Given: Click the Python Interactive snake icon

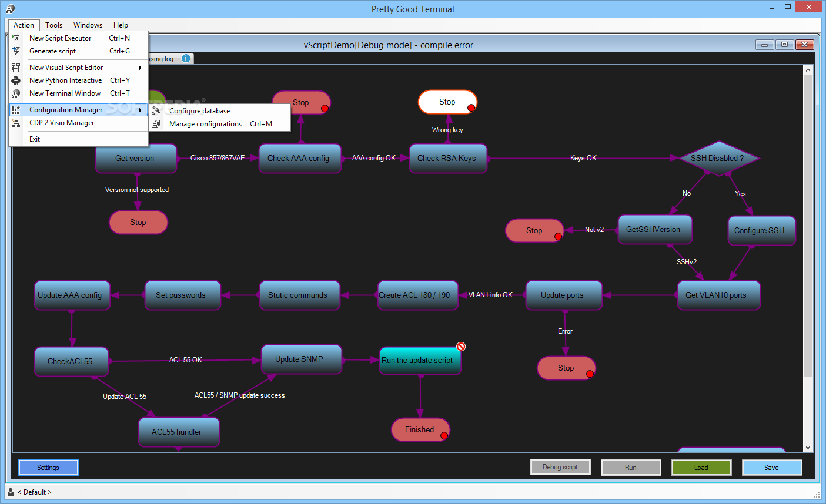Looking at the screenshot, I should pyautogui.click(x=16, y=80).
